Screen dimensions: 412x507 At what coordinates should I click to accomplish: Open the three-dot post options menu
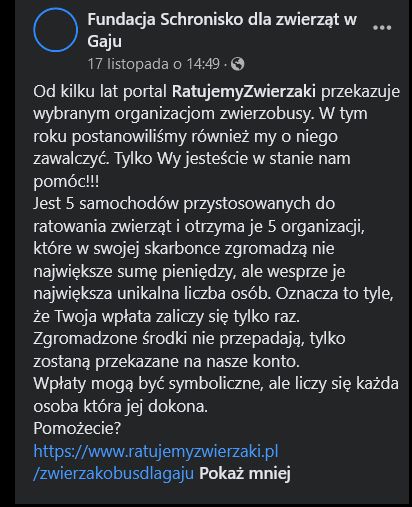tap(382, 28)
